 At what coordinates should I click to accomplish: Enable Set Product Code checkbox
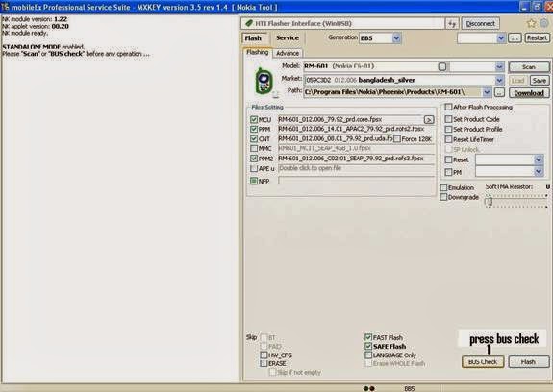point(448,119)
